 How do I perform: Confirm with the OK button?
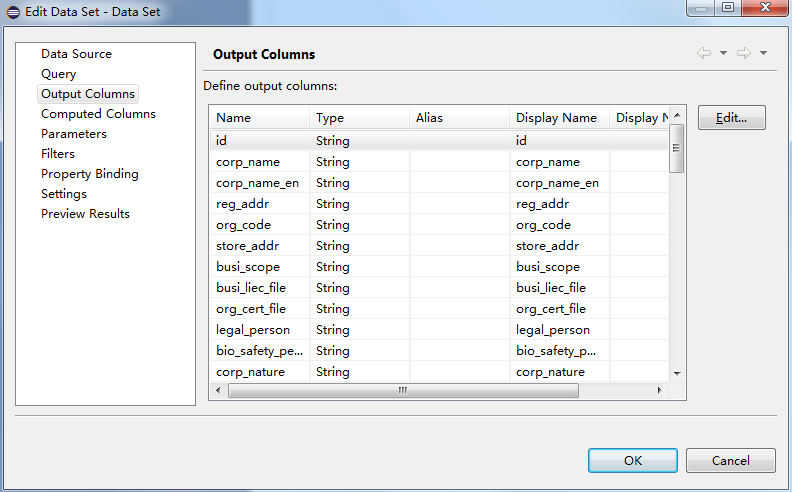(632, 461)
